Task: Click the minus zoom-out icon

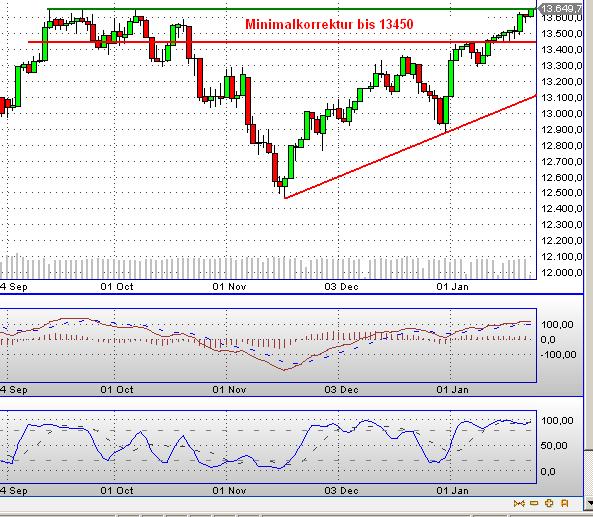Action: click(534, 503)
